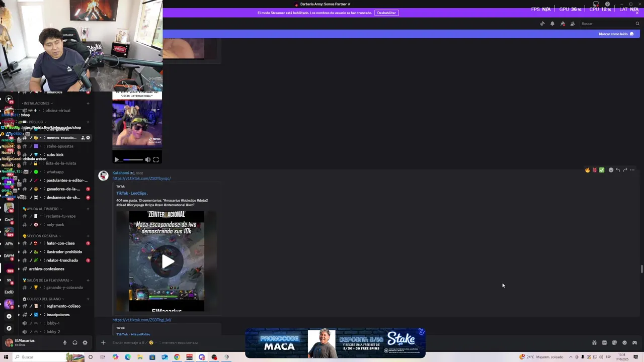
Task: Click the plus attach button in message bar
Action: pos(103,343)
